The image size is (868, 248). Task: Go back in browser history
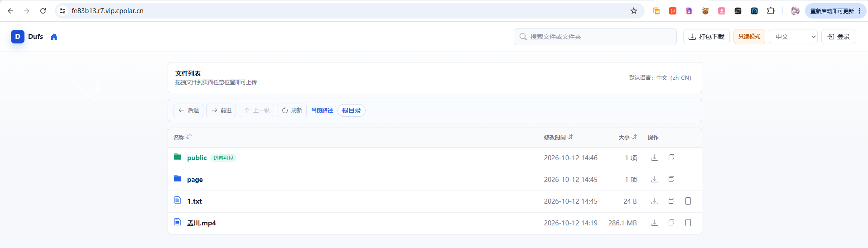coord(10,11)
